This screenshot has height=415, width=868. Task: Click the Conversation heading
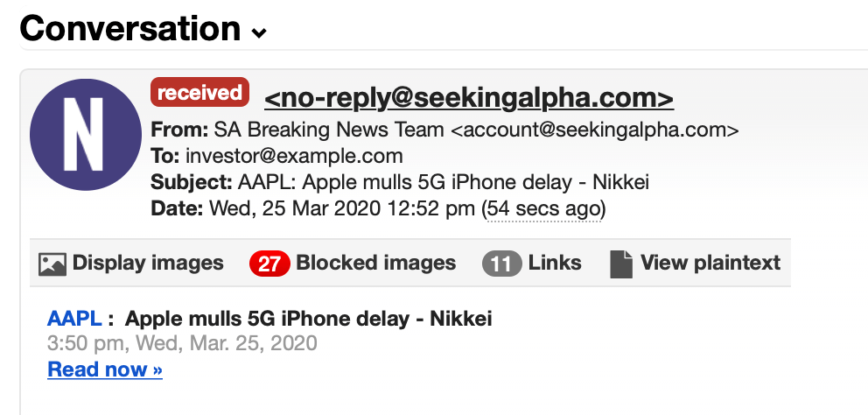pyautogui.click(x=130, y=28)
